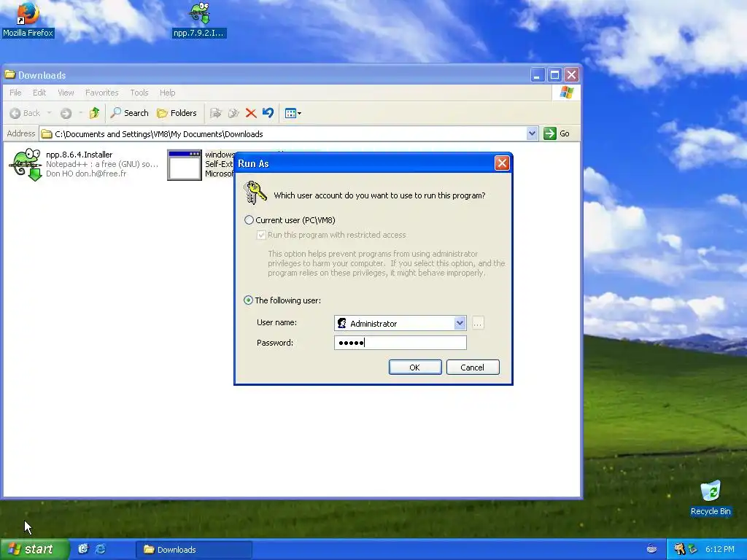Open the Tools menu
The height and width of the screenshot is (560, 747).
pos(139,93)
